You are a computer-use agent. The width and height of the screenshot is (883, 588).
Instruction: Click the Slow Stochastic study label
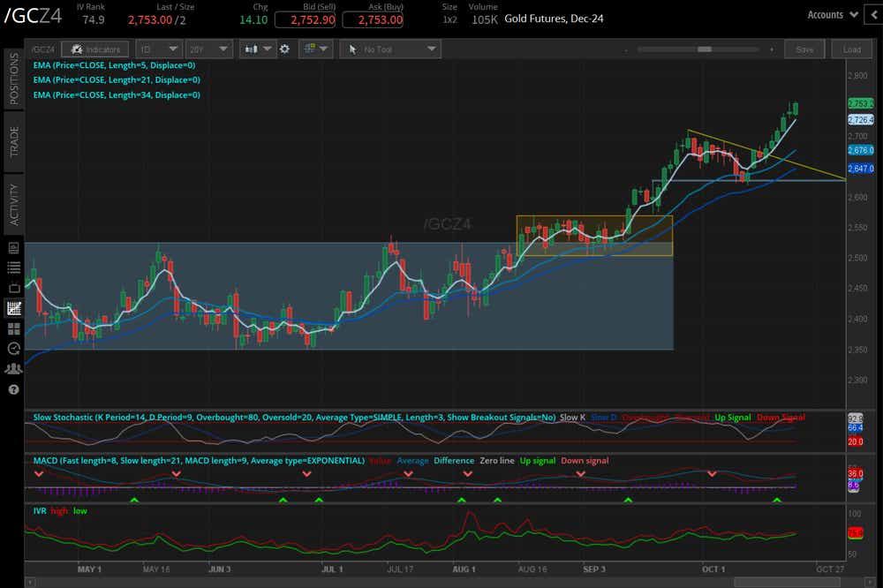pyautogui.click(x=294, y=418)
